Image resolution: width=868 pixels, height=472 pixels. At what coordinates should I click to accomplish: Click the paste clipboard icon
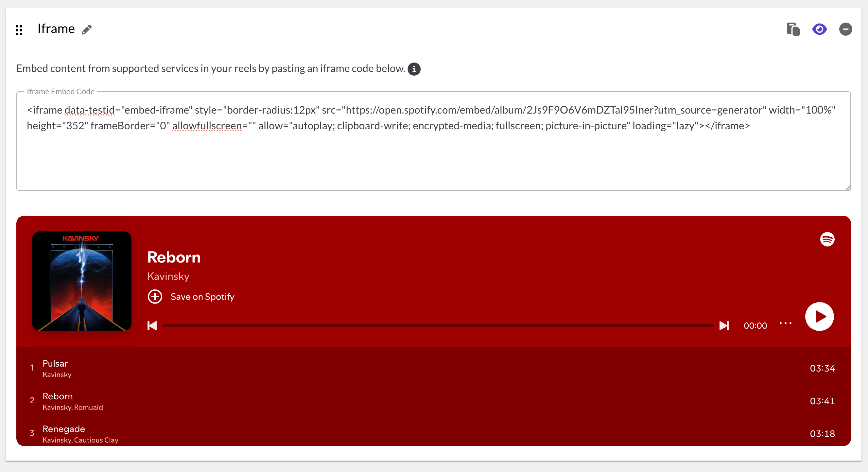tap(793, 29)
